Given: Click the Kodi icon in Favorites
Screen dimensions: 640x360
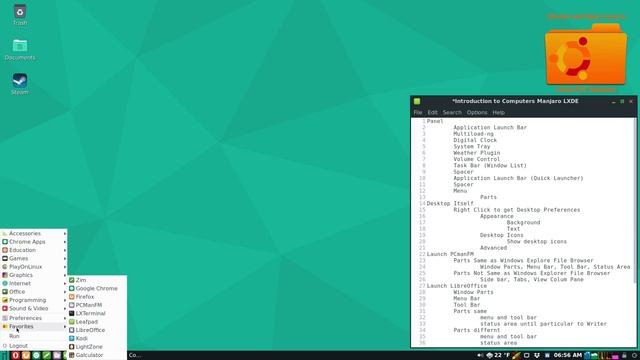Looking at the screenshot, I should (x=72, y=338).
